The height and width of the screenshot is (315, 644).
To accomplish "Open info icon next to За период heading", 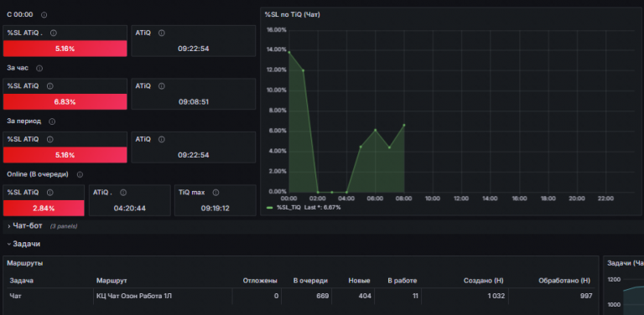I will 51,121.
